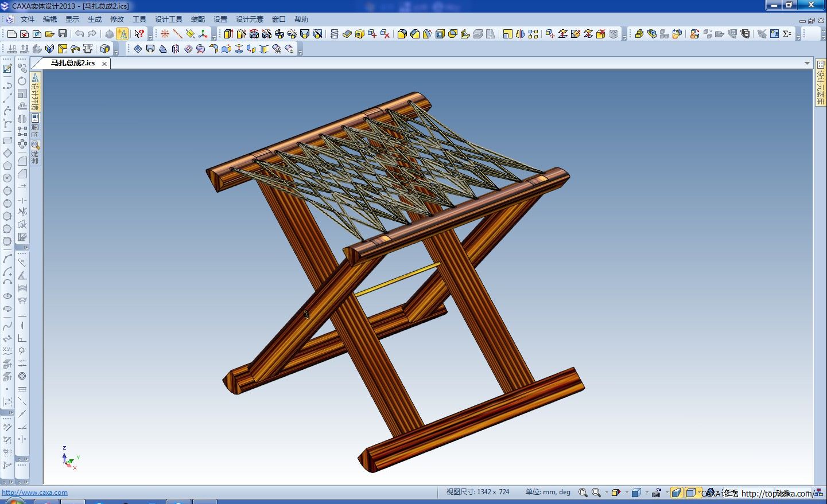Toggle the highlighted face selection filter in status bar

click(692, 493)
